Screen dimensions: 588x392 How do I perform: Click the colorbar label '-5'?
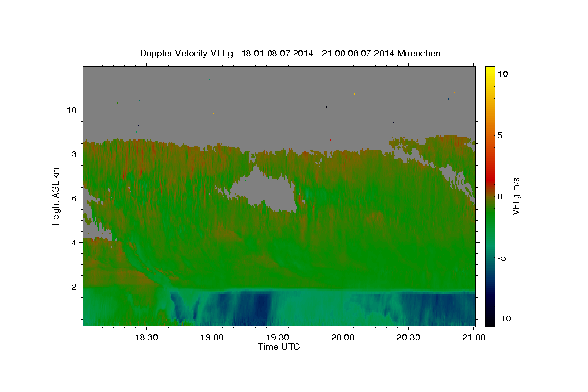(502, 257)
